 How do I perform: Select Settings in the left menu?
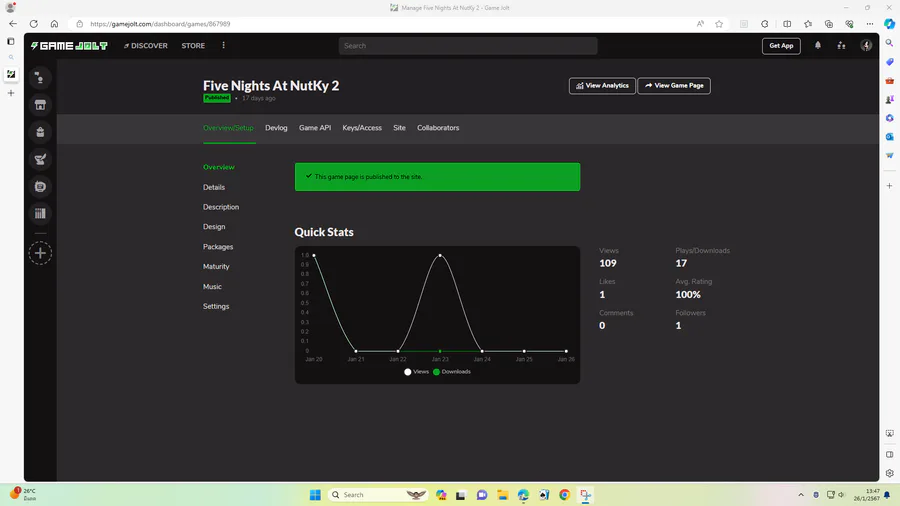(216, 306)
